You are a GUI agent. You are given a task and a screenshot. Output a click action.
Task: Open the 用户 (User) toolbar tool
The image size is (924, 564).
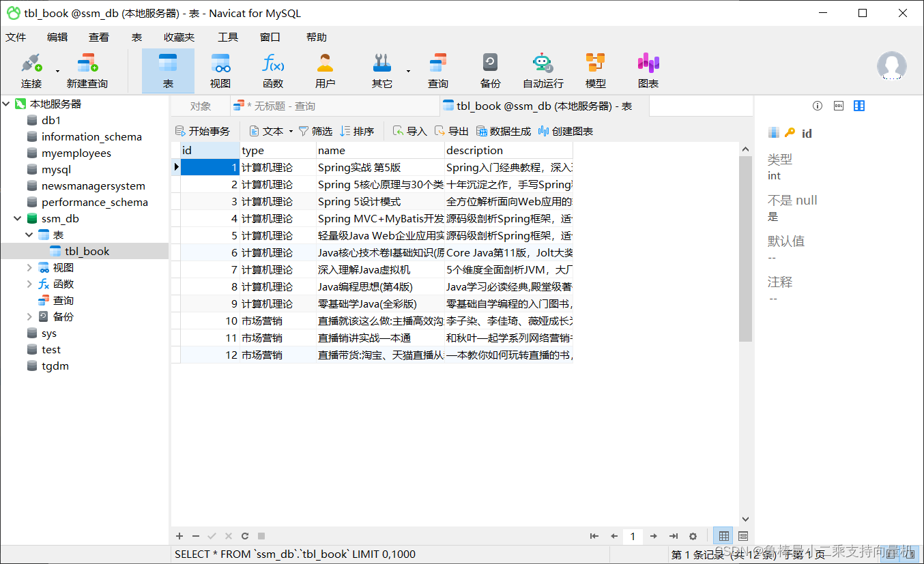[x=326, y=71]
